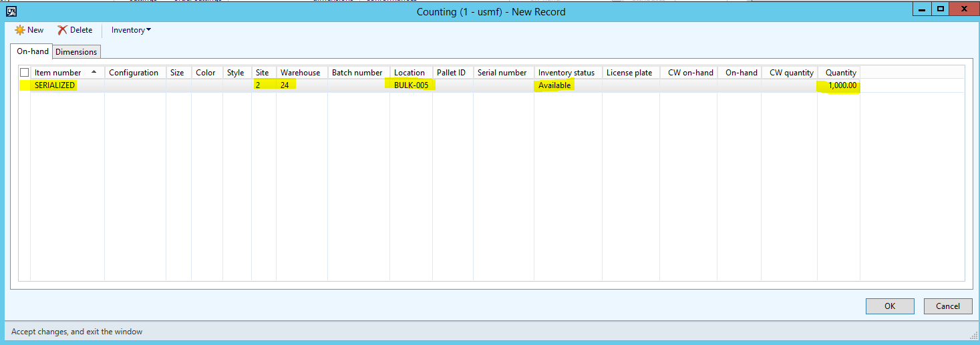Click the window resize grip corner
The height and width of the screenshot is (345, 980).
pos(973,332)
